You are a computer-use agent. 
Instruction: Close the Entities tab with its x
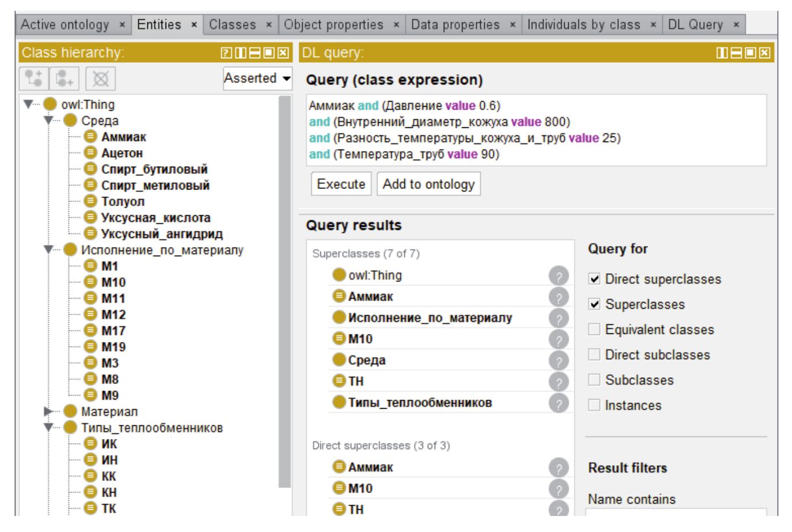tap(194, 25)
